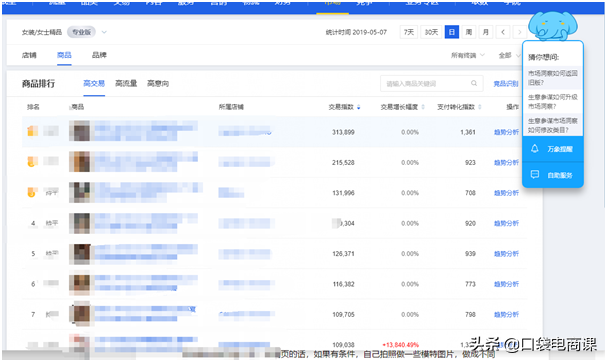Click the +13,840.49% growth value
The image size is (607, 362).
click(x=400, y=345)
